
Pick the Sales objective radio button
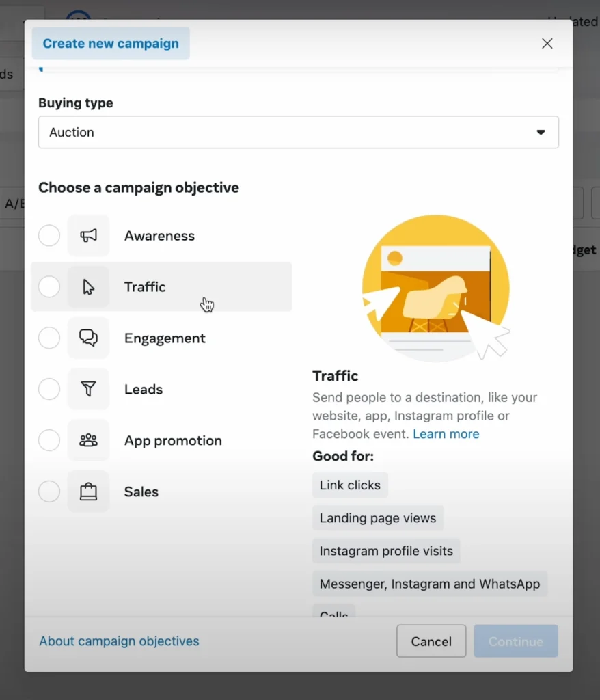[x=49, y=492]
